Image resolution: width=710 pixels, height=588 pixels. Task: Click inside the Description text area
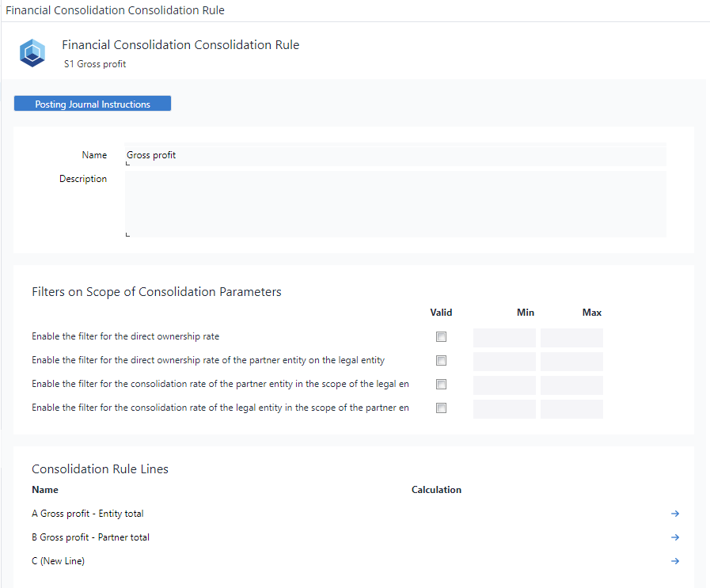coord(317,202)
